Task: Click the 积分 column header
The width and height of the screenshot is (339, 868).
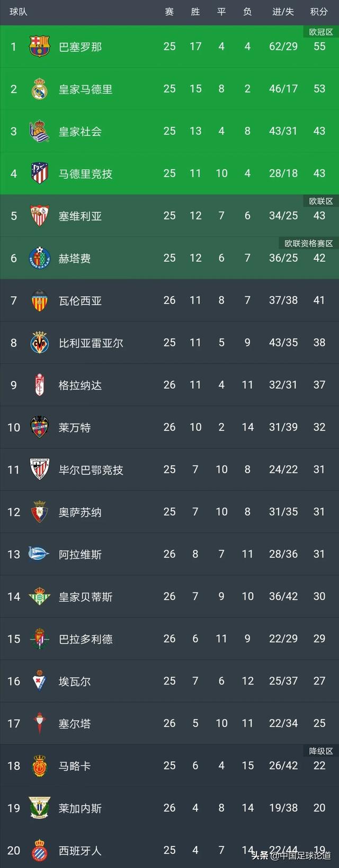Action: pyautogui.click(x=319, y=12)
